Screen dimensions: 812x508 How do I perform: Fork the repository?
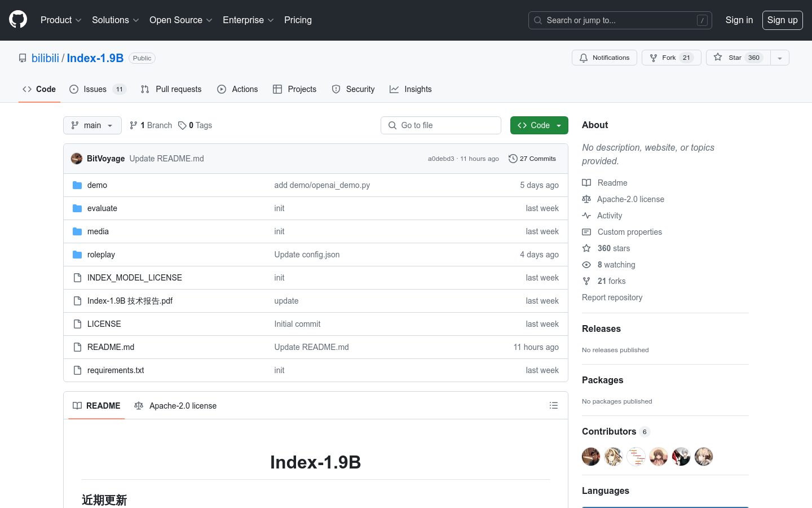[x=671, y=58]
